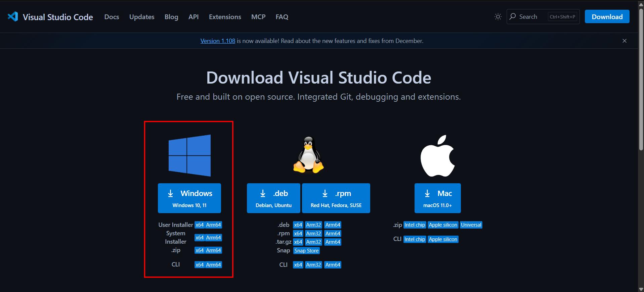
Task: Select Linux .deb x64 link
Action: point(298,225)
